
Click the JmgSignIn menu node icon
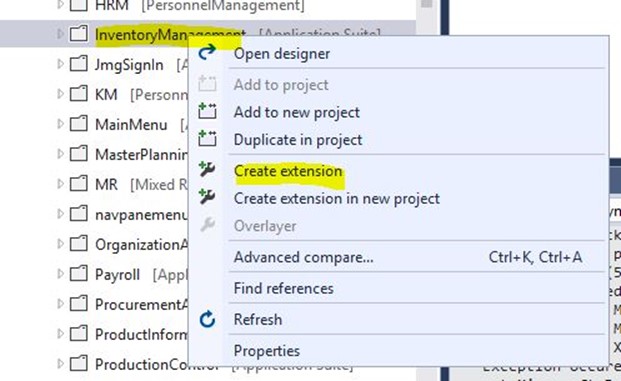[78, 64]
